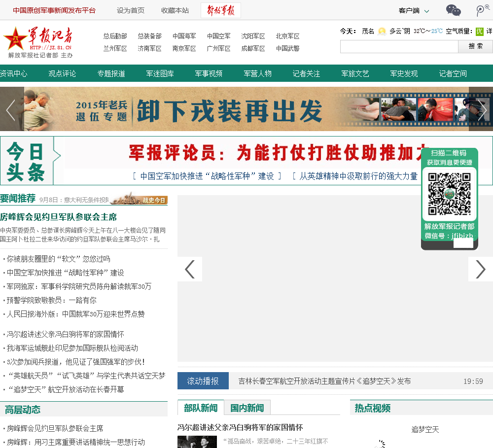Viewport: 493px width, 448px height.
Task: Open 从英雄精神中汲取前行的强大力量 link
Action: pos(358,176)
